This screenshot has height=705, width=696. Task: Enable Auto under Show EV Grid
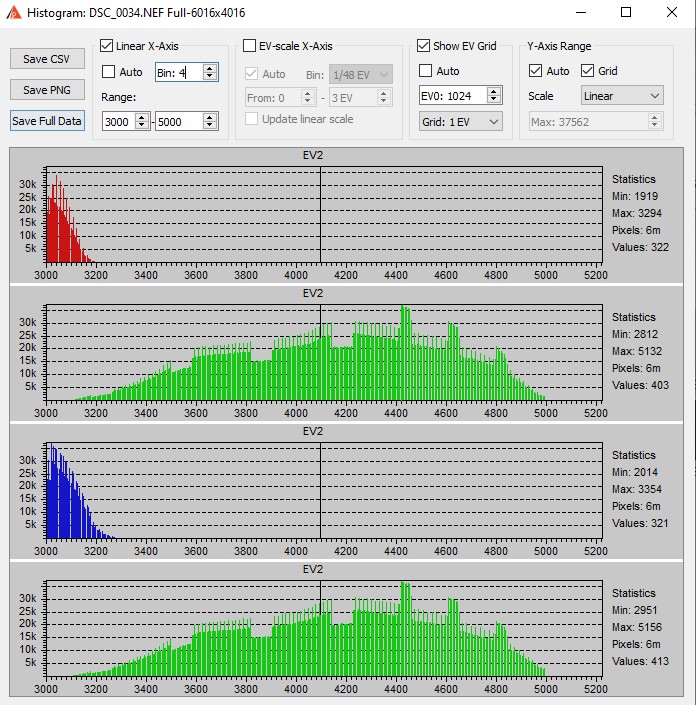pos(426,71)
